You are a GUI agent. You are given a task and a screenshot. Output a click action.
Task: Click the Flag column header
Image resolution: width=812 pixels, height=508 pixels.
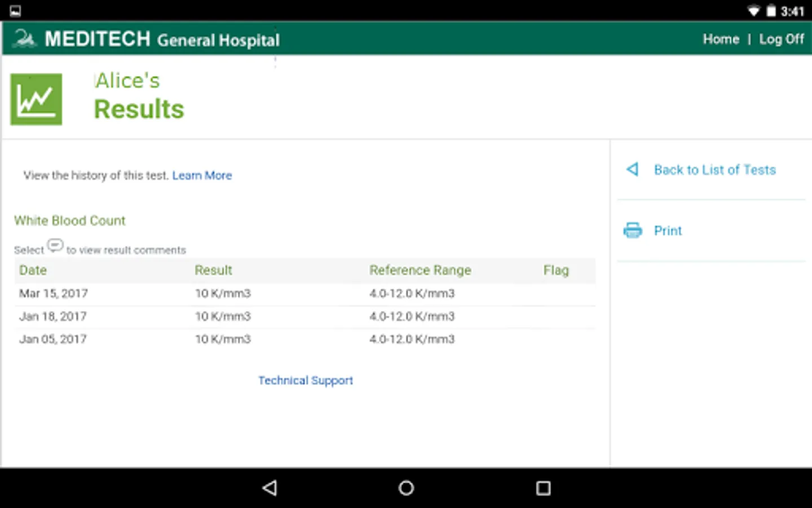tap(556, 270)
